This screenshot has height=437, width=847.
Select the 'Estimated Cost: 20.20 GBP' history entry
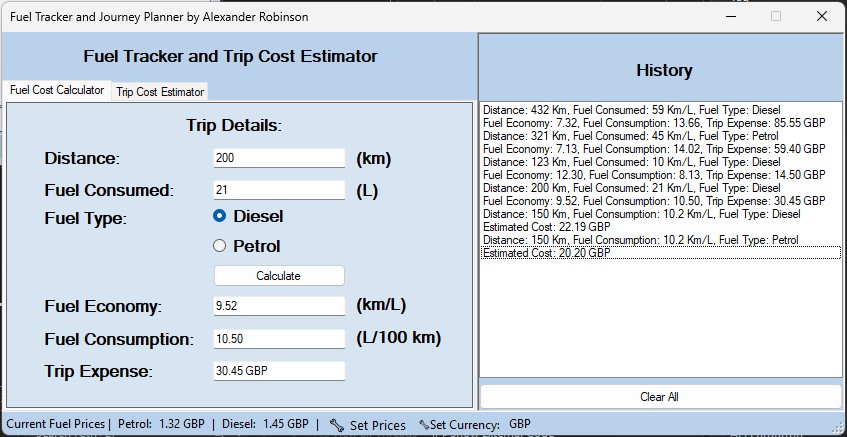coord(547,253)
